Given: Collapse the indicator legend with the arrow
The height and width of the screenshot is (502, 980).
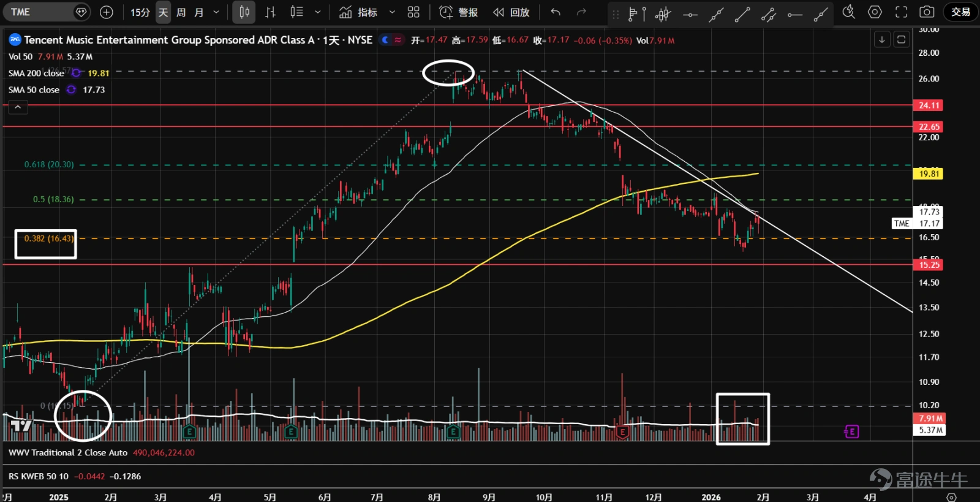Looking at the screenshot, I should coord(18,107).
